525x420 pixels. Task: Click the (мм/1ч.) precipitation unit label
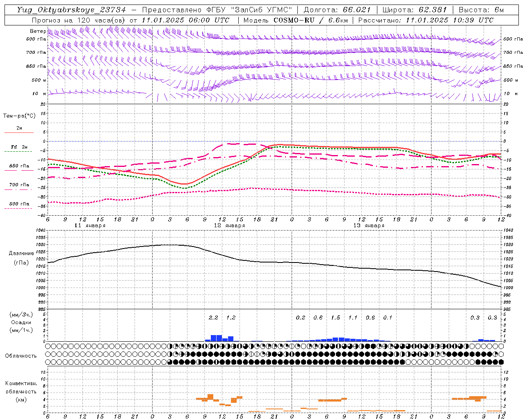[x=21, y=330]
